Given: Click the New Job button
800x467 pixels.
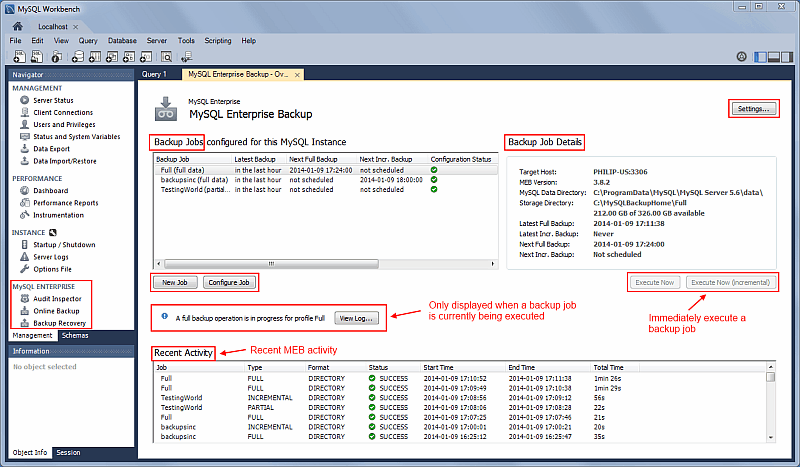Looking at the screenshot, I should click(175, 283).
